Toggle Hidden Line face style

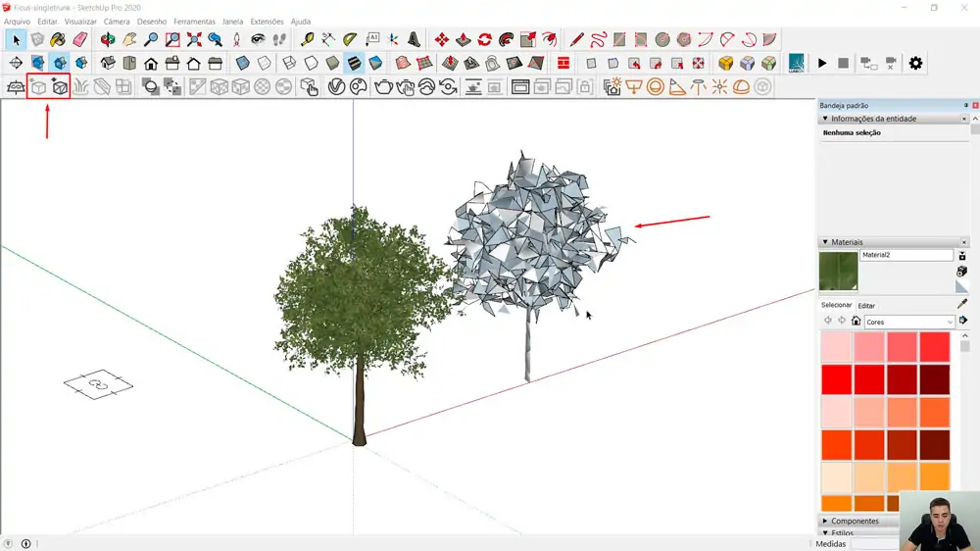tap(311, 63)
